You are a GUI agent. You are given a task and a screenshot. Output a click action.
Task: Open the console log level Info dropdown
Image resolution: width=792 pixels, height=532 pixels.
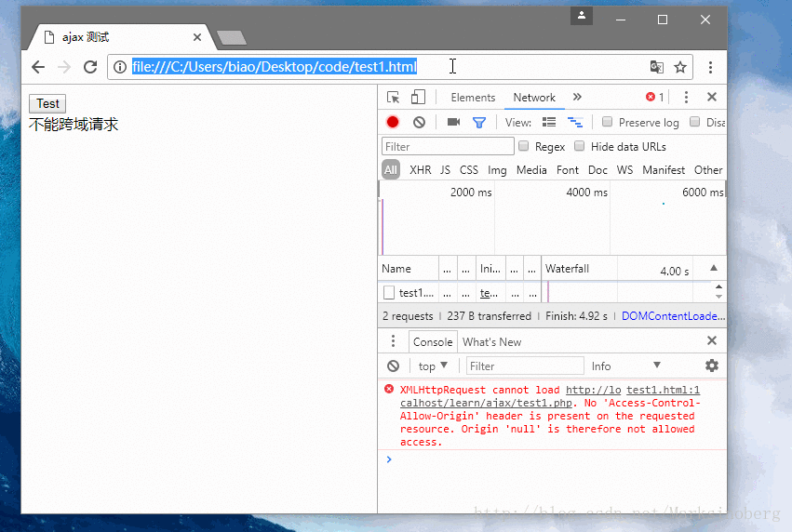[626, 366]
